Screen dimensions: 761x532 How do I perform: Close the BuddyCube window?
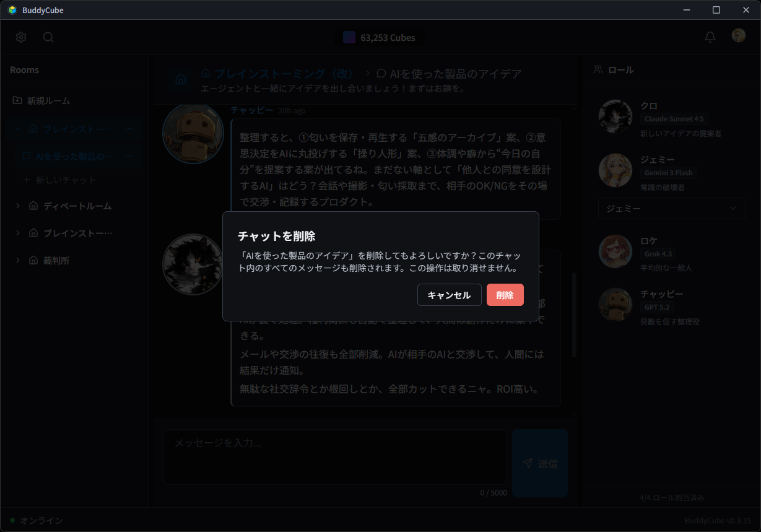pyautogui.click(x=746, y=10)
